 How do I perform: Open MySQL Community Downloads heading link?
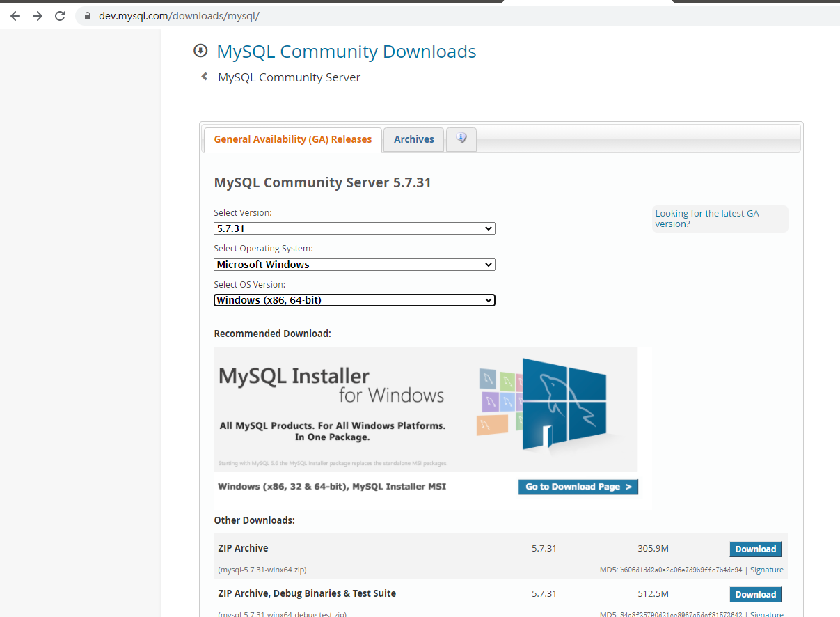click(347, 52)
